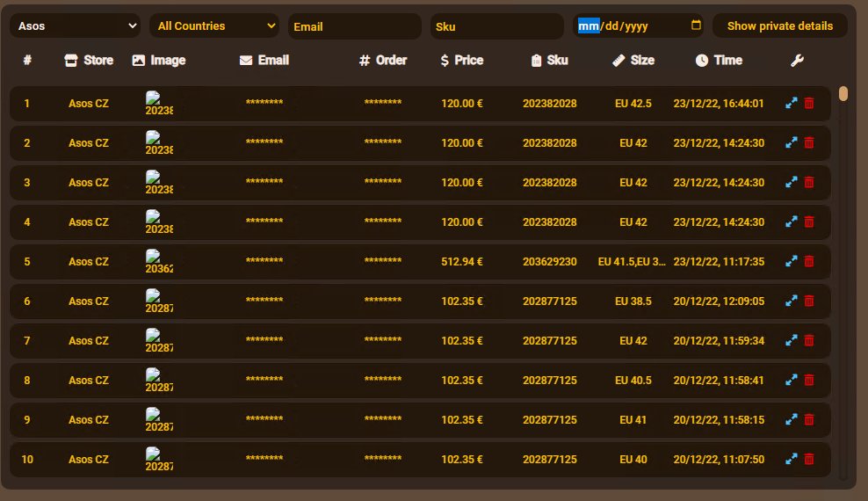Click Sku 202877125 in row 6
This screenshot has height=501, width=868.
550,301
